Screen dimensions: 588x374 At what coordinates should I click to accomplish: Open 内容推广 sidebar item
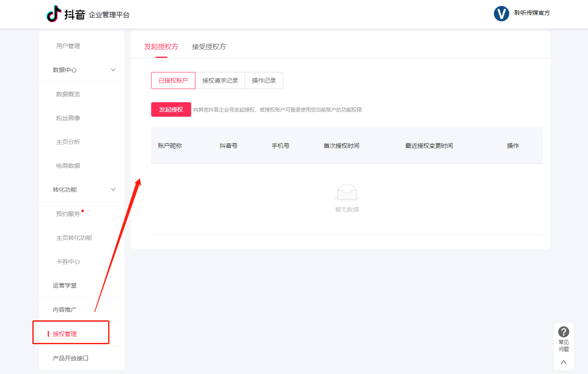(65, 310)
